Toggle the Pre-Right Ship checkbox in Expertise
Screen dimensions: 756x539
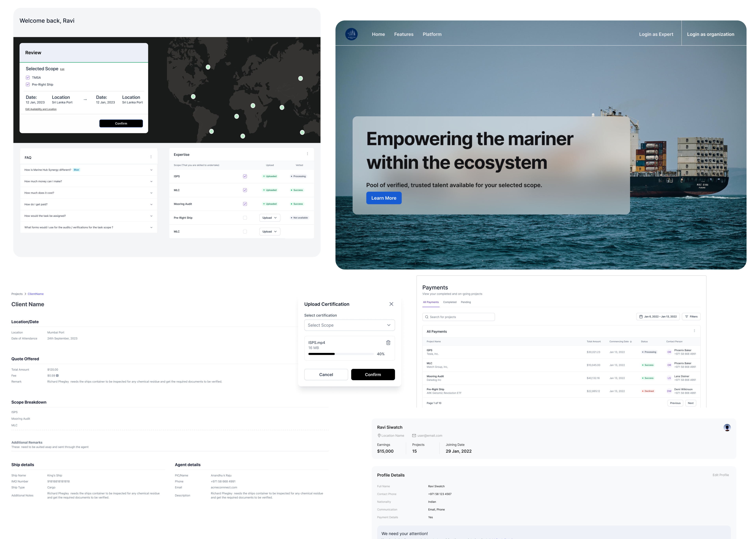click(245, 218)
